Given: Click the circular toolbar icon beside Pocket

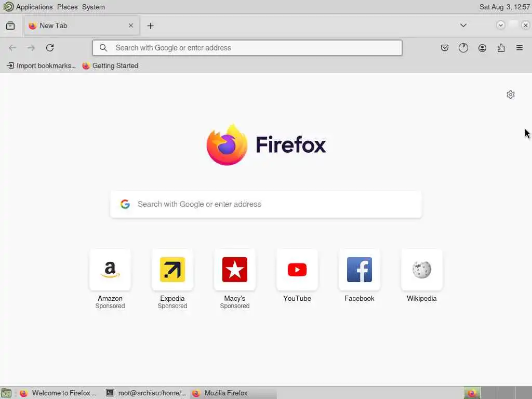Looking at the screenshot, I should coord(463,48).
